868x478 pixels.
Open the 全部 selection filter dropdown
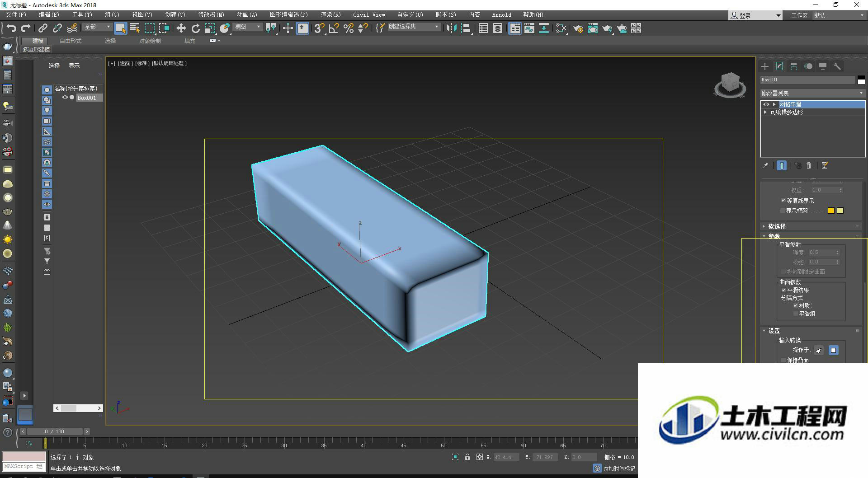click(x=97, y=27)
